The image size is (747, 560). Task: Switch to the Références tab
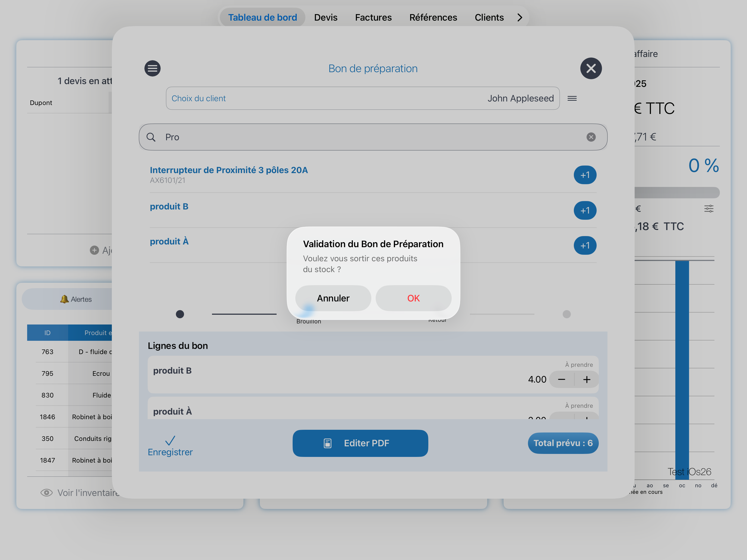click(x=433, y=17)
